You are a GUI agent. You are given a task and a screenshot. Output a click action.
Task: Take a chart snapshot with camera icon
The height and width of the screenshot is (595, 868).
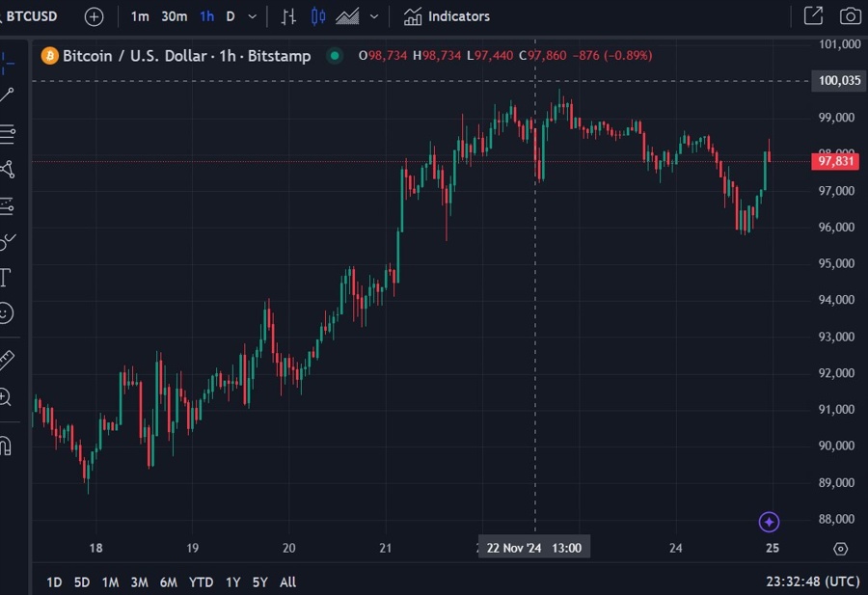point(849,16)
